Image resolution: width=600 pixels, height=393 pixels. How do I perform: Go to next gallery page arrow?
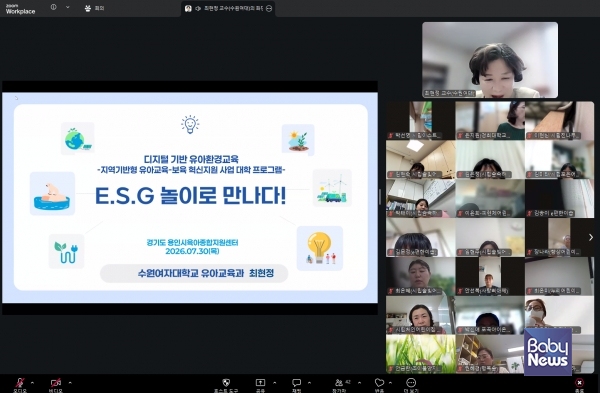[591, 237]
